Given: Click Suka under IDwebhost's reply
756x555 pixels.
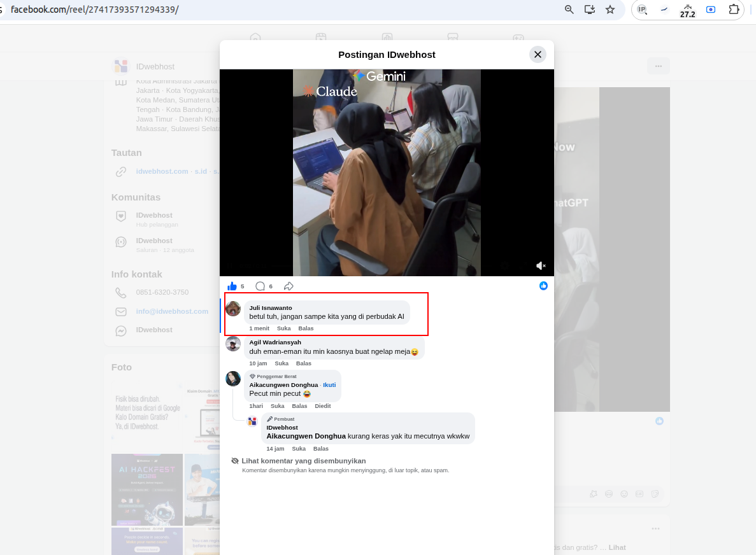Looking at the screenshot, I should pos(299,449).
